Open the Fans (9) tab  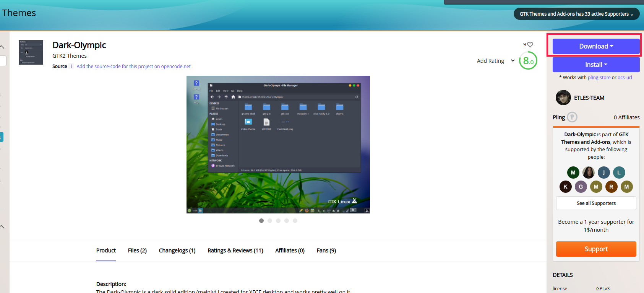pos(326,251)
